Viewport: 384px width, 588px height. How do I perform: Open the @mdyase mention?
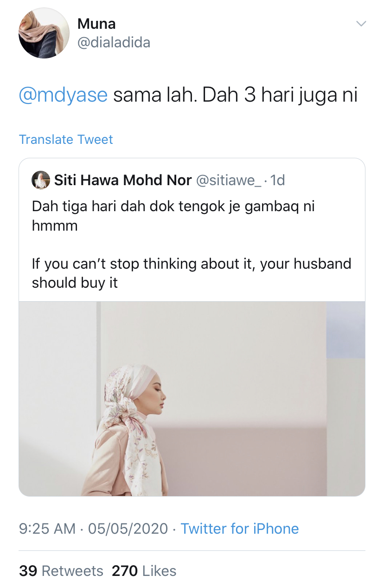[63, 95]
